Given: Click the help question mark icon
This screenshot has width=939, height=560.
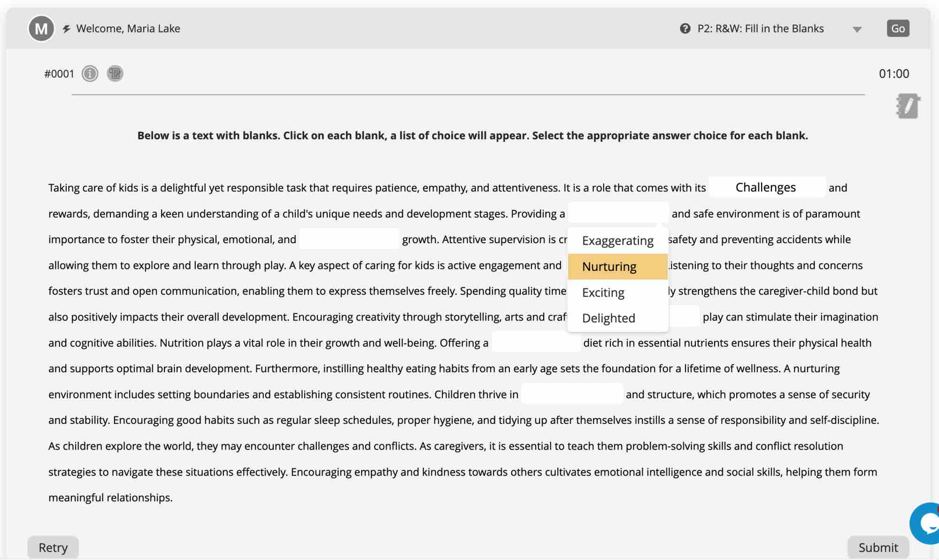Looking at the screenshot, I should (685, 28).
